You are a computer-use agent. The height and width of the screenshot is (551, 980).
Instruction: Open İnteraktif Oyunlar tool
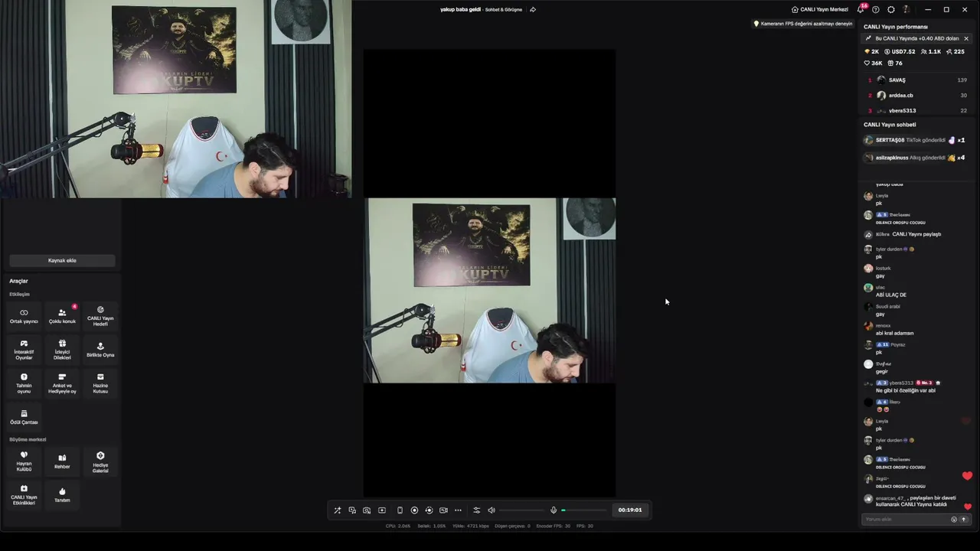(x=24, y=350)
